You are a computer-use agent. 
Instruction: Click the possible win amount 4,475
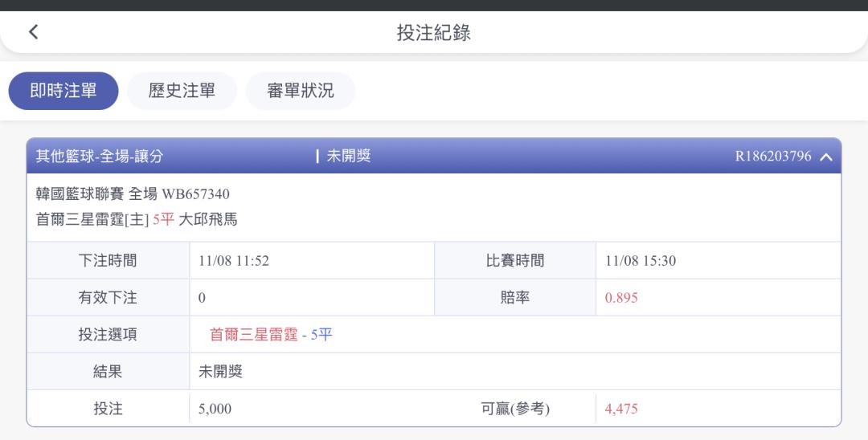coord(622,409)
